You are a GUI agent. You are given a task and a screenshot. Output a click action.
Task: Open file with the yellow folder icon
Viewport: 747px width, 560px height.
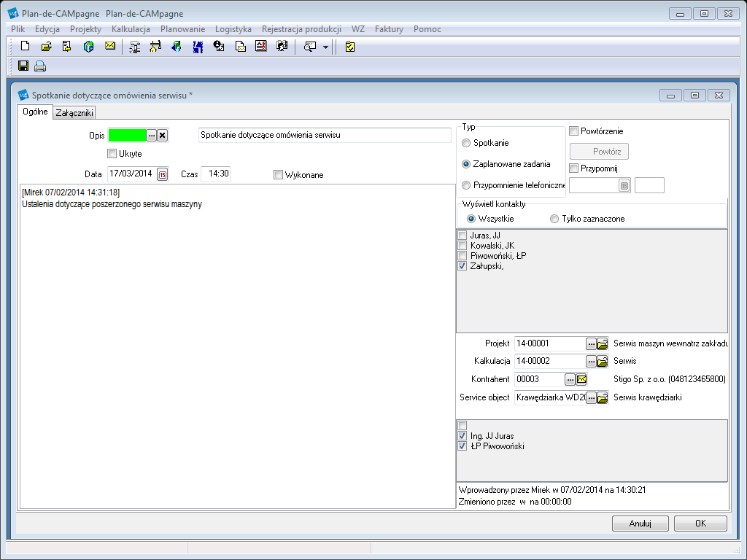46,46
